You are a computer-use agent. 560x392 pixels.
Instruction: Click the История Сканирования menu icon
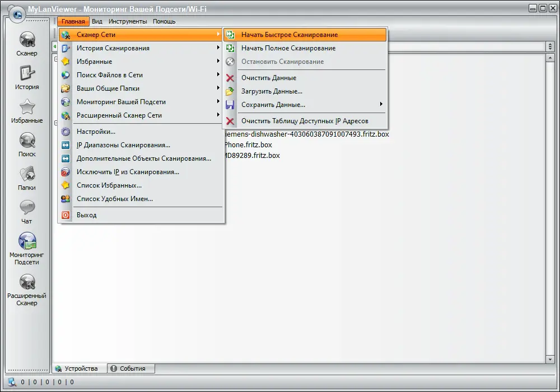point(66,48)
